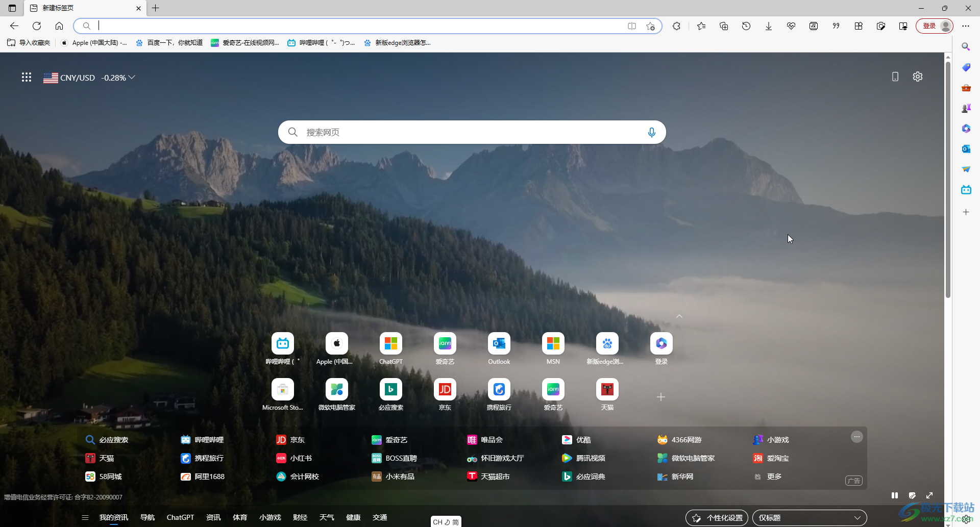Collapse the quick links section chevron
Image resolution: width=980 pixels, height=527 pixels.
click(679, 316)
